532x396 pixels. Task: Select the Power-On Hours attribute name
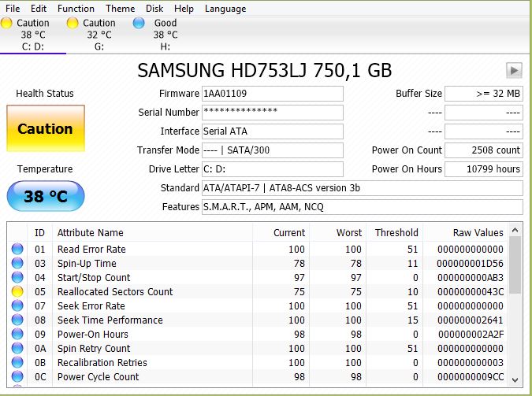click(x=93, y=335)
